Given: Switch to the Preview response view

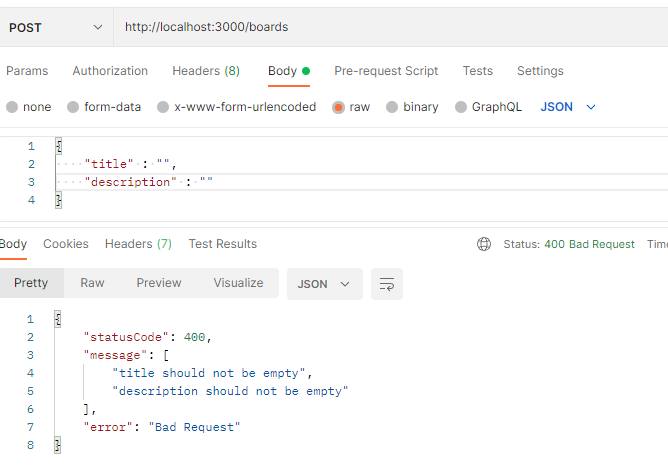Looking at the screenshot, I should pos(158,283).
